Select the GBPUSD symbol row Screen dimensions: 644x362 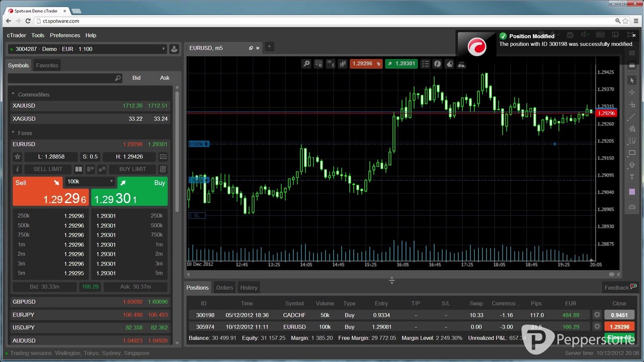[91, 302]
